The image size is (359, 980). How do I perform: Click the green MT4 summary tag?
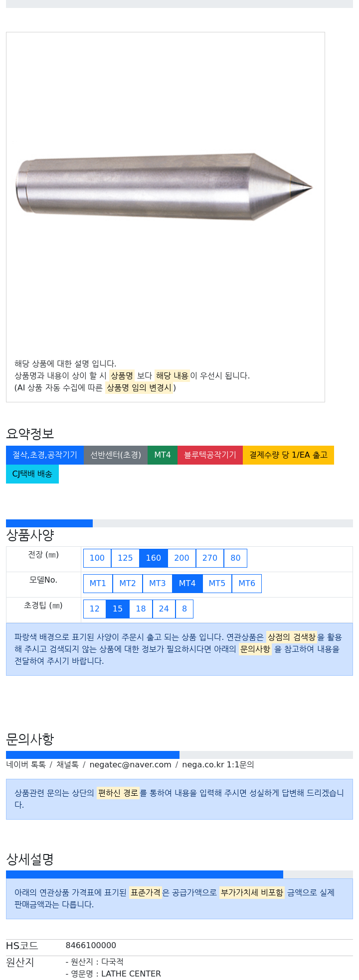tap(163, 455)
